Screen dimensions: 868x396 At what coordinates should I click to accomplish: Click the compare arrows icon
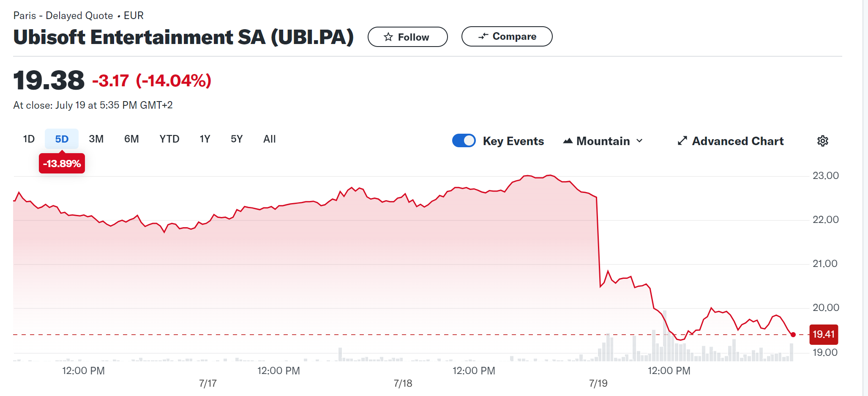(x=483, y=36)
